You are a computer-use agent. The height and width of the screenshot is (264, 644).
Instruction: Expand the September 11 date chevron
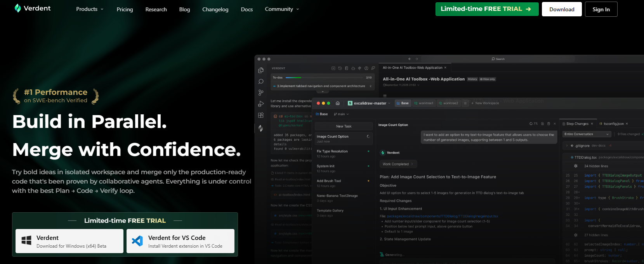pos(418,85)
